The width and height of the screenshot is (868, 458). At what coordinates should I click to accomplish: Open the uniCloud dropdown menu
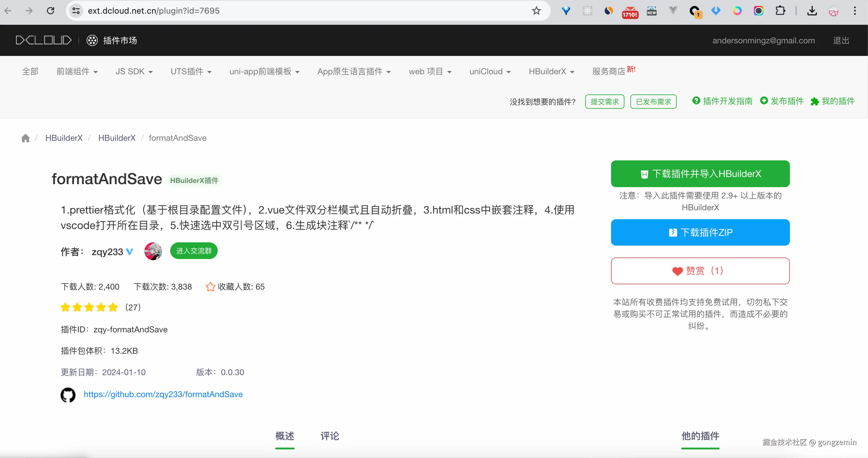point(490,72)
